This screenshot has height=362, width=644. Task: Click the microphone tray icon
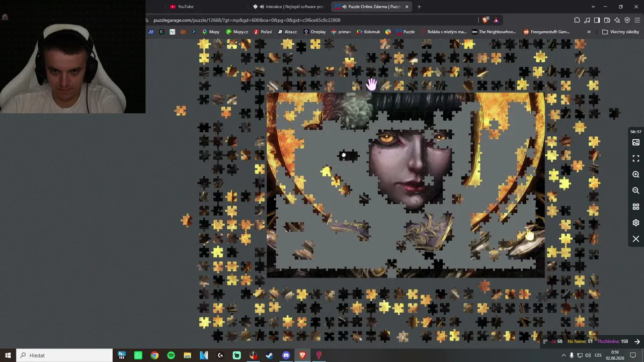(572, 355)
